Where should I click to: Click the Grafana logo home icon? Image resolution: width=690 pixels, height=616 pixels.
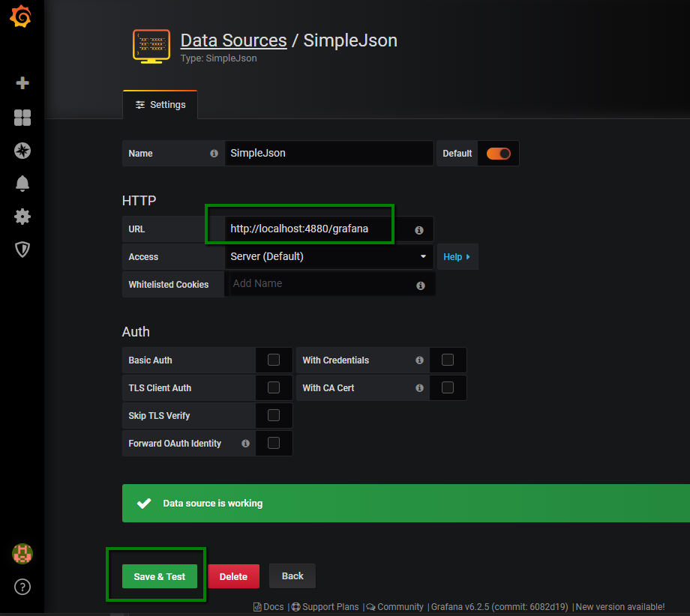(x=21, y=17)
